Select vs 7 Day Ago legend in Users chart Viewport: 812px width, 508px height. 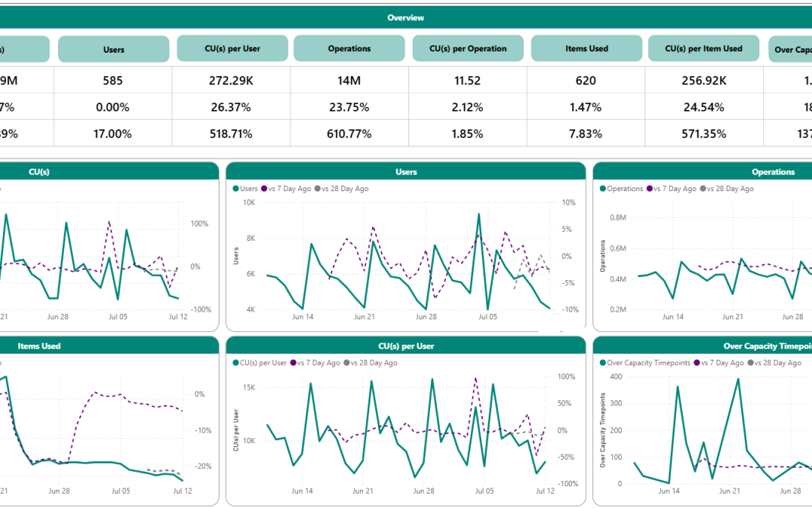[286, 189]
